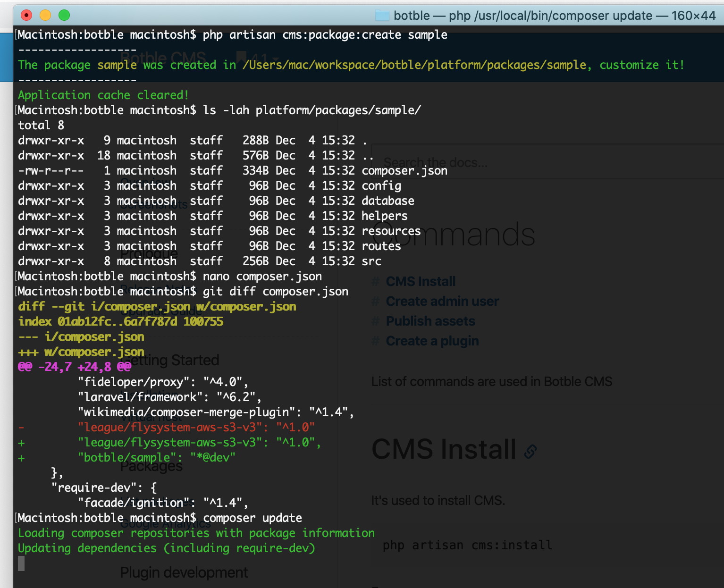724x588 pixels.
Task: Click the '--- i/composer.json' diff header
Action: [81, 337]
